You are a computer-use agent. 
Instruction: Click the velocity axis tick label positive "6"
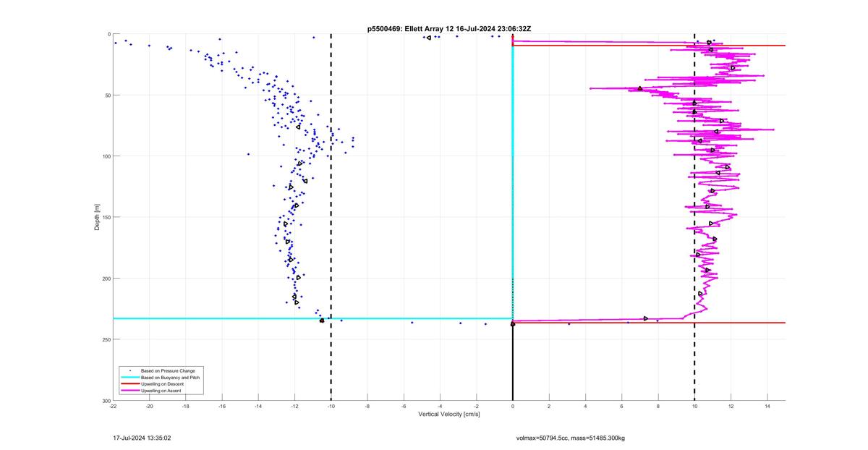[622, 407]
